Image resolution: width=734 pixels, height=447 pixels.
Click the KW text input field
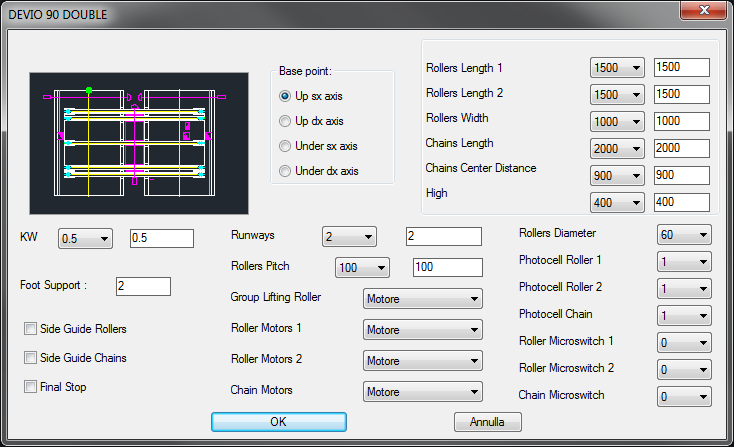coord(161,238)
